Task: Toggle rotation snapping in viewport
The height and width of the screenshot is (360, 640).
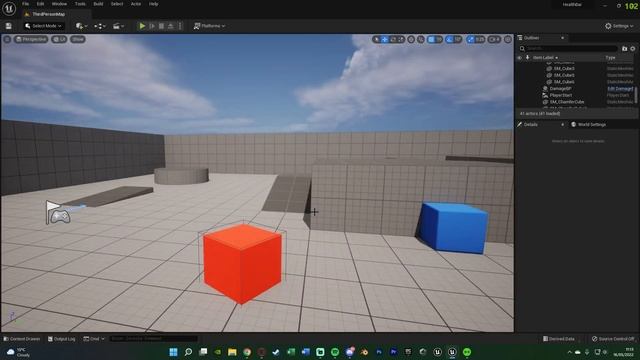Action: 449,39
